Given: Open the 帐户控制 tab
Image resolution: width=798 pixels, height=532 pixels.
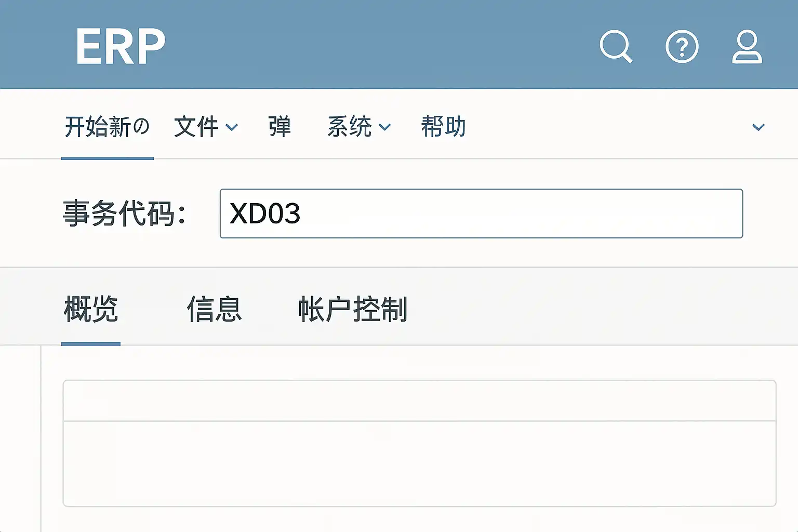Looking at the screenshot, I should tap(352, 309).
